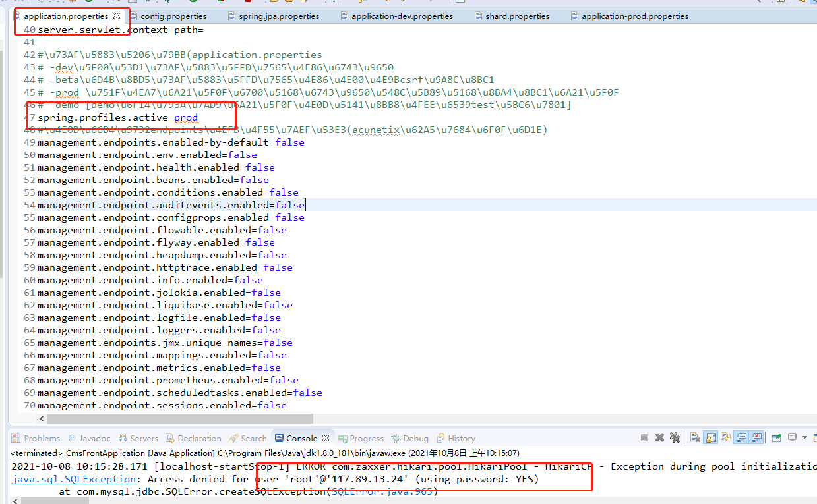Click the SQLError.java:965 stack trace link
817x504 pixels.
click(x=380, y=491)
